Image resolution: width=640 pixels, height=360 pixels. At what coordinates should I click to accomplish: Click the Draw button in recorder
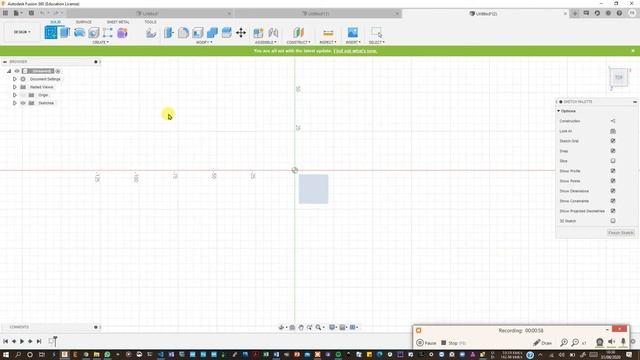542,343
